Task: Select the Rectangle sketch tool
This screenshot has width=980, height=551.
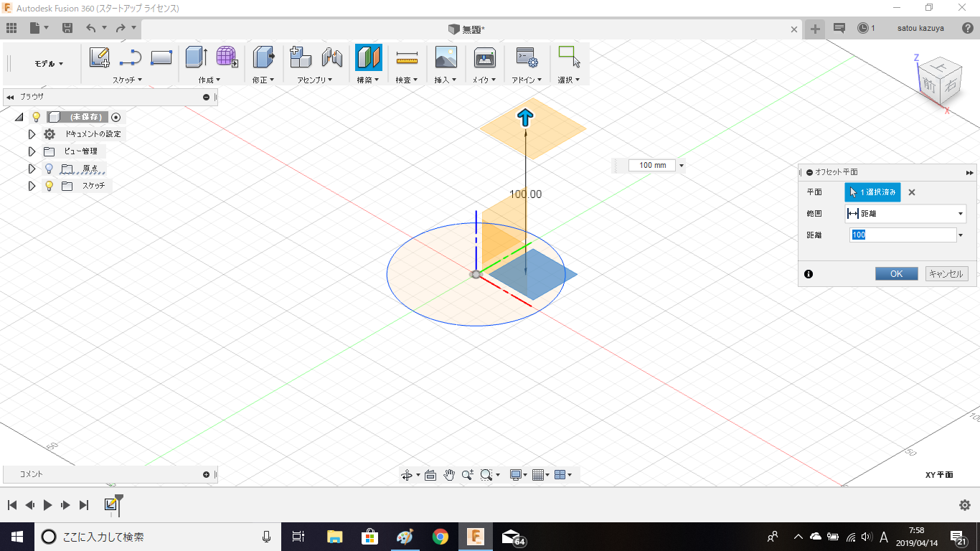Action: coord(161,57)
